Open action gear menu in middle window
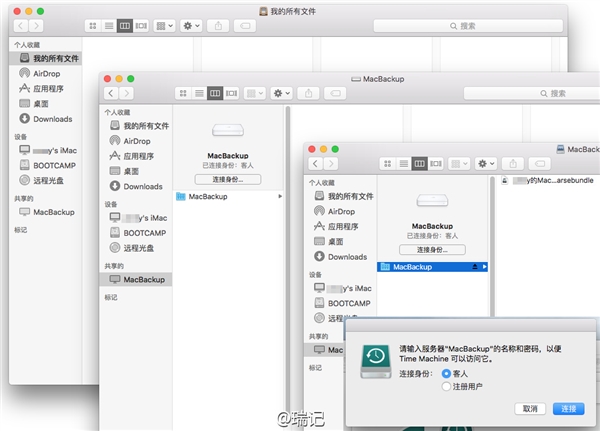The image size is (600, 431). [282, 93]
